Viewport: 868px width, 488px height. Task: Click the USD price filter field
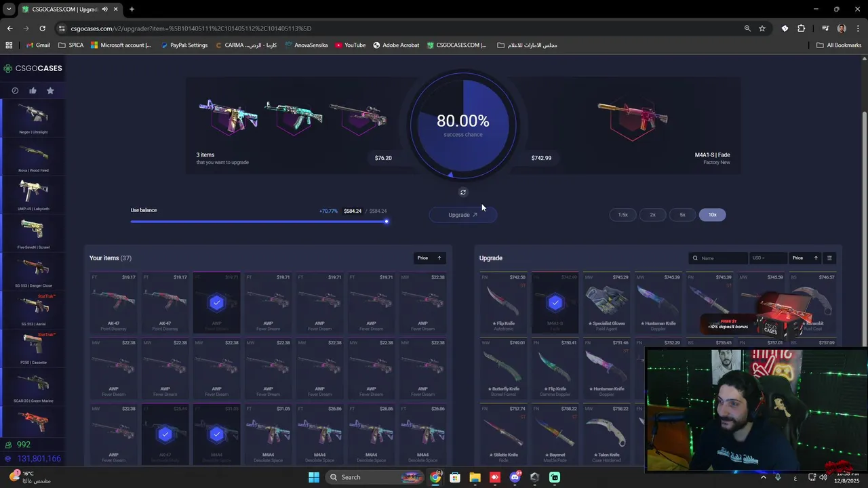(768, 258)
